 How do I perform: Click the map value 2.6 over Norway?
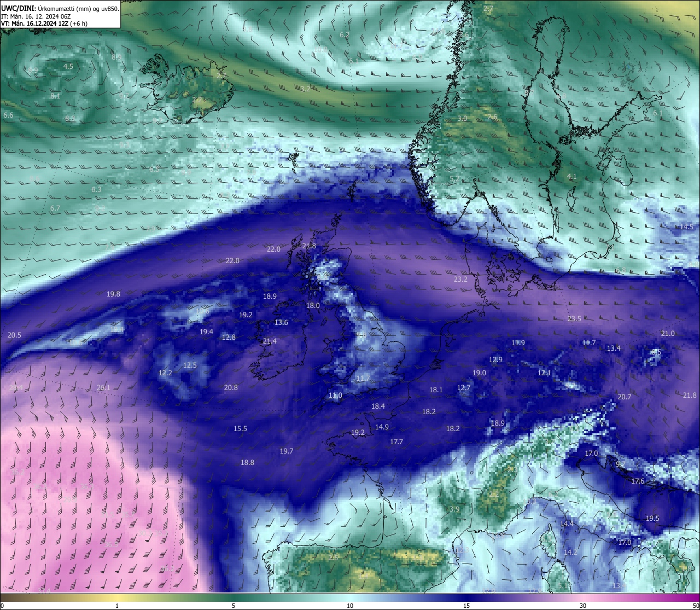pyautogui.click(x=492, y=117)
